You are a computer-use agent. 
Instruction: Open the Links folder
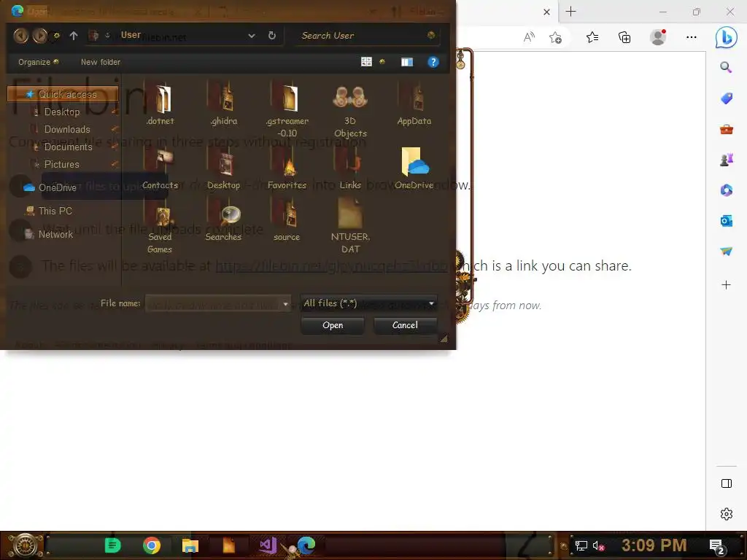coord(350,168)
